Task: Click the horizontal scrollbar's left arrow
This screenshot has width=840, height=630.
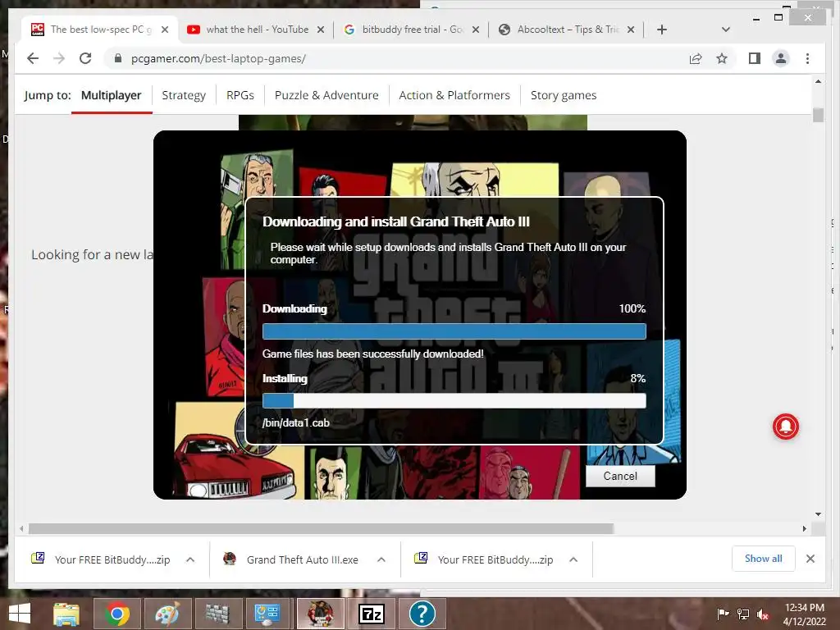Action: [21, 529]
